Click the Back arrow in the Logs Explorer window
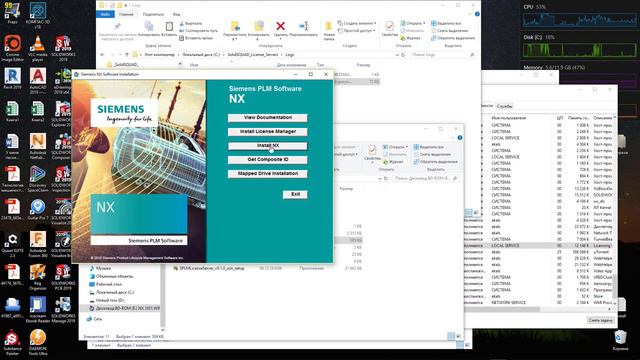640x360 pixels. click(x=102, y=55)
